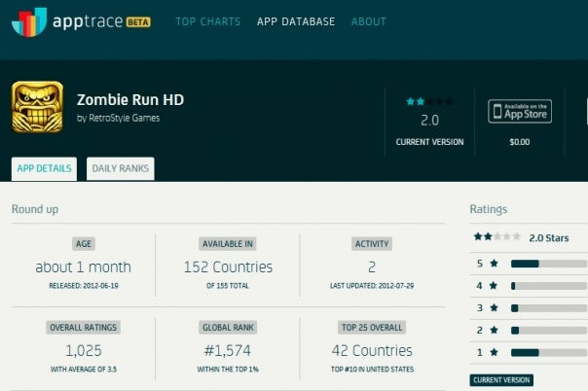
Task: Click the 5 star rating bar
Action: click(549, 264)
